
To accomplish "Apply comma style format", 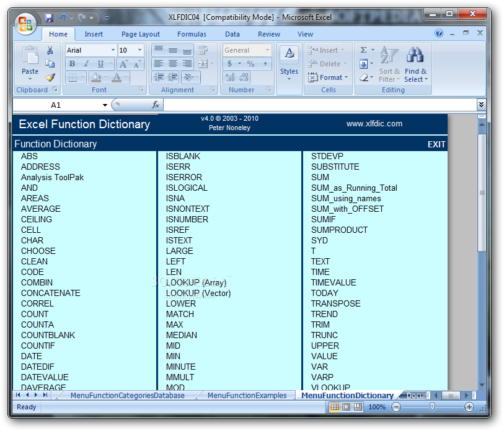I will pos(265,64).
